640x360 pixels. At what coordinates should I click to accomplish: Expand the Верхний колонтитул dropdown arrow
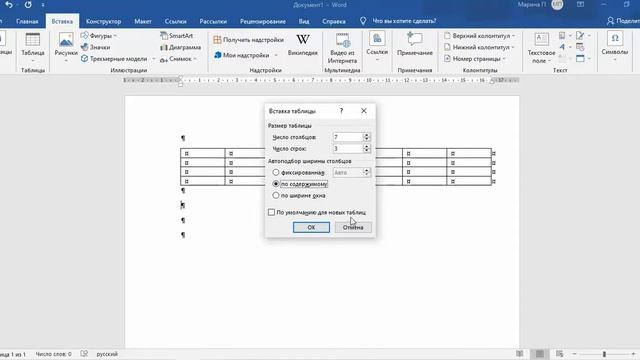click(x=513, y=36)
